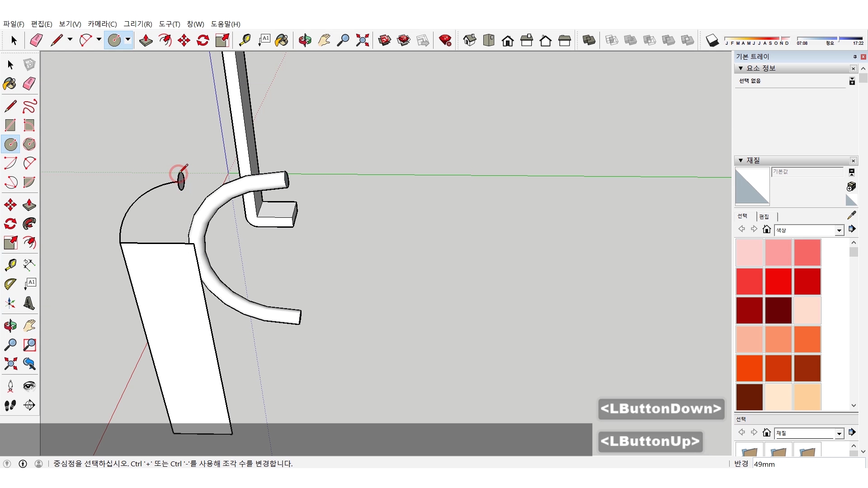Screen dimensions: 868x488
Task: Click the materials home button beside 색상
Action: point(766,230)
